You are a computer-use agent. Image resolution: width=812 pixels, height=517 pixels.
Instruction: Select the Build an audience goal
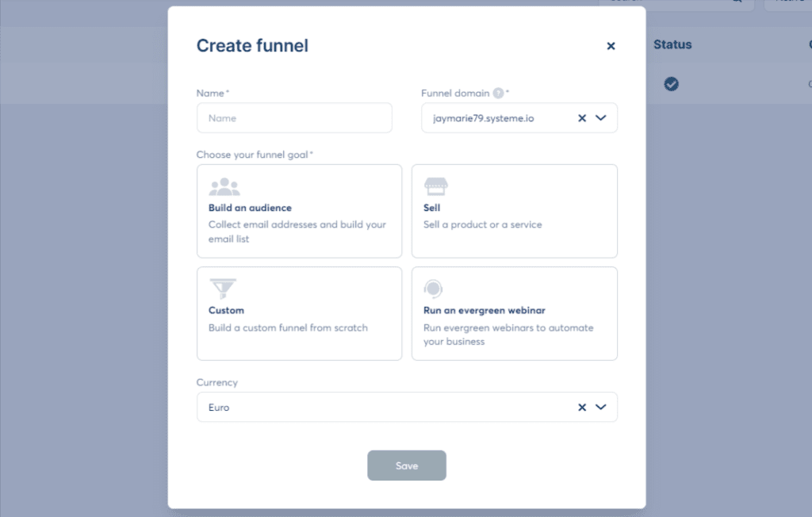click(299, 212)
